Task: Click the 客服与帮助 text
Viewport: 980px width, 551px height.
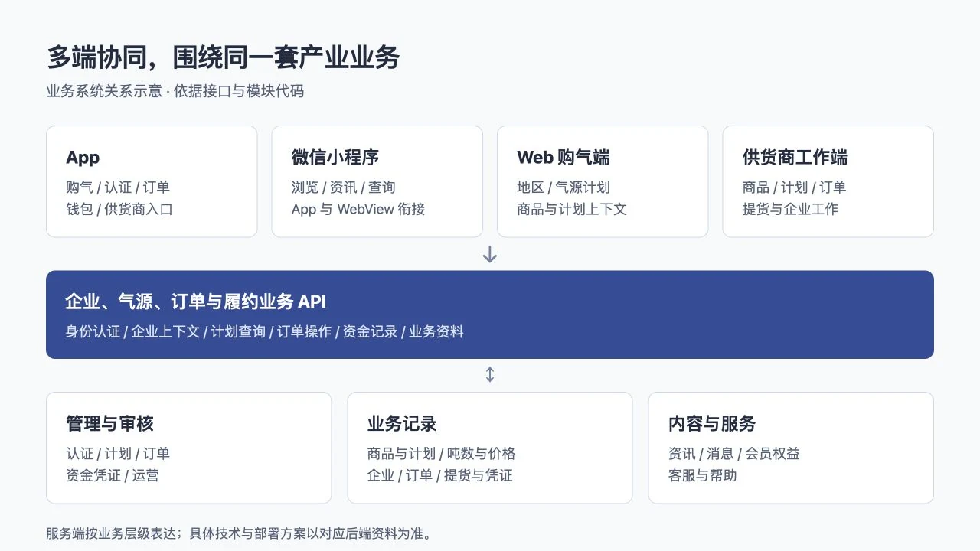Action: pyautogui.click(x=702, y=475)
